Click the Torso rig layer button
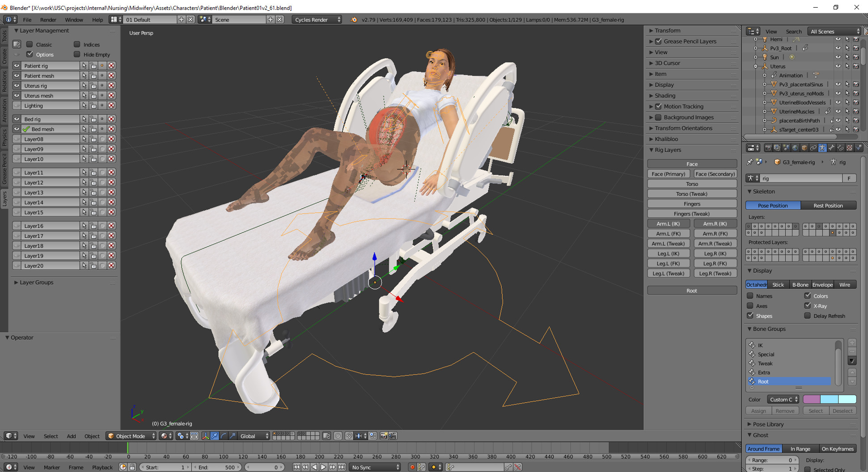The image size is (868, 472). 692,184
